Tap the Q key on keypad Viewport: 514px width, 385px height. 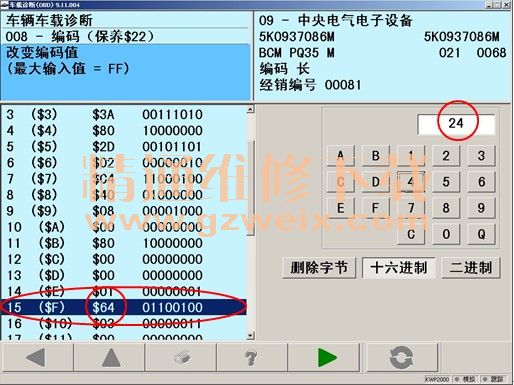[x=481, y=234]
